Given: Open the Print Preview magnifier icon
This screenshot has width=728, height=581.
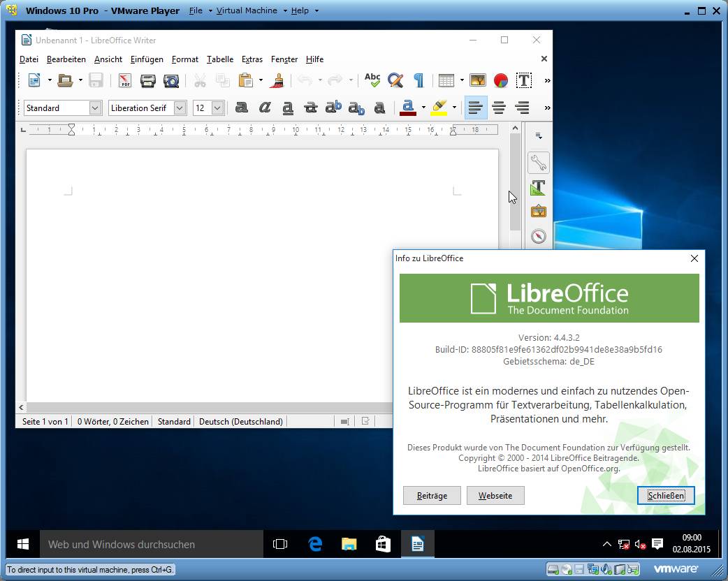Looking at the screenshot, I should click(170, 81).
